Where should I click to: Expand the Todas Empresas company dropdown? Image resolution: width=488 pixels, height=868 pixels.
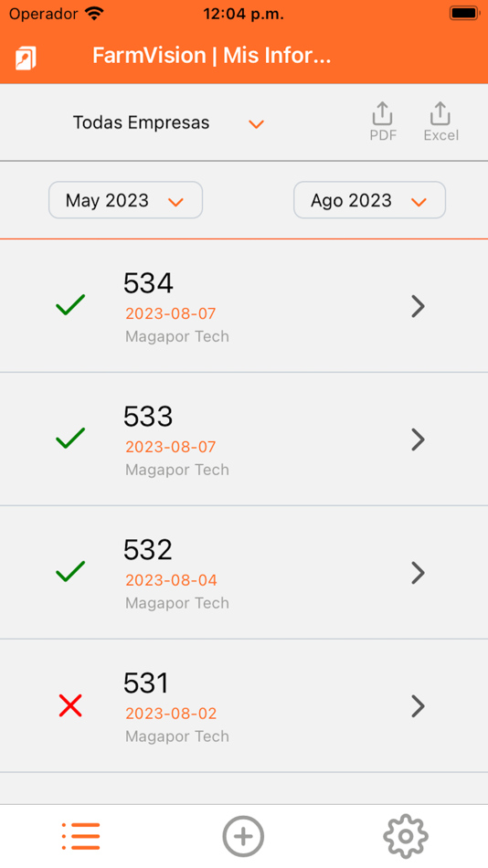click(168, 123)
